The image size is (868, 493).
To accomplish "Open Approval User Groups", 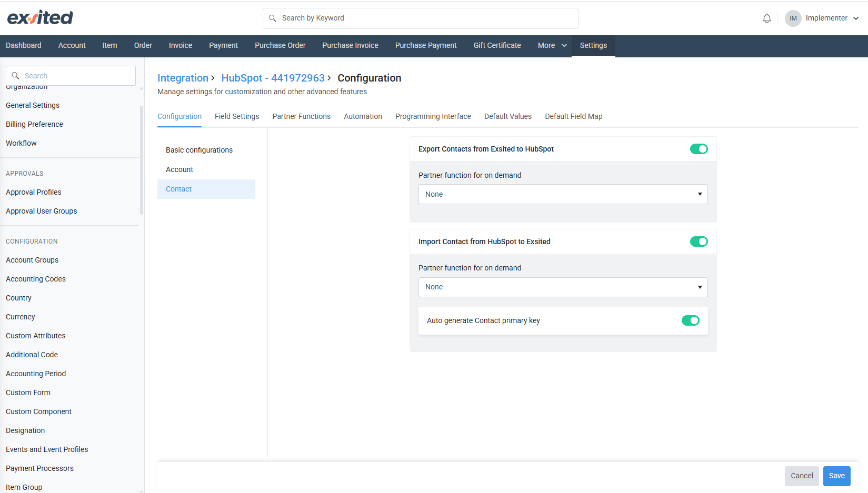I will 42,211.
